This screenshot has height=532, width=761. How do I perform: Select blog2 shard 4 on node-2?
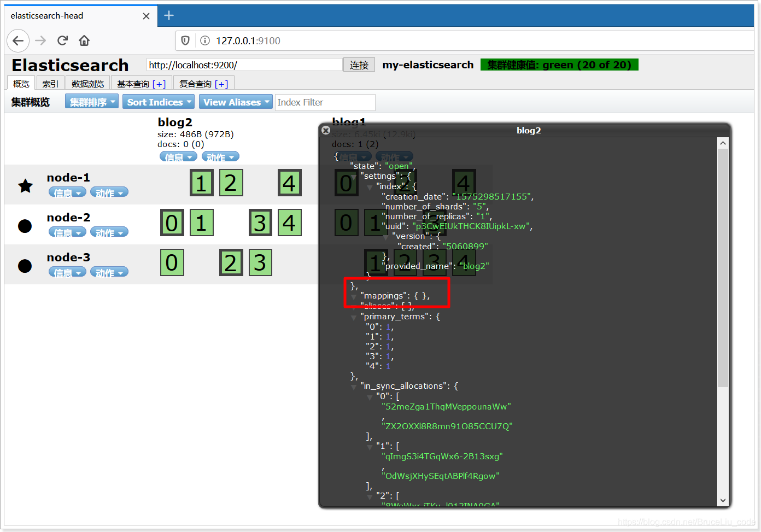(x=289, y=223)
